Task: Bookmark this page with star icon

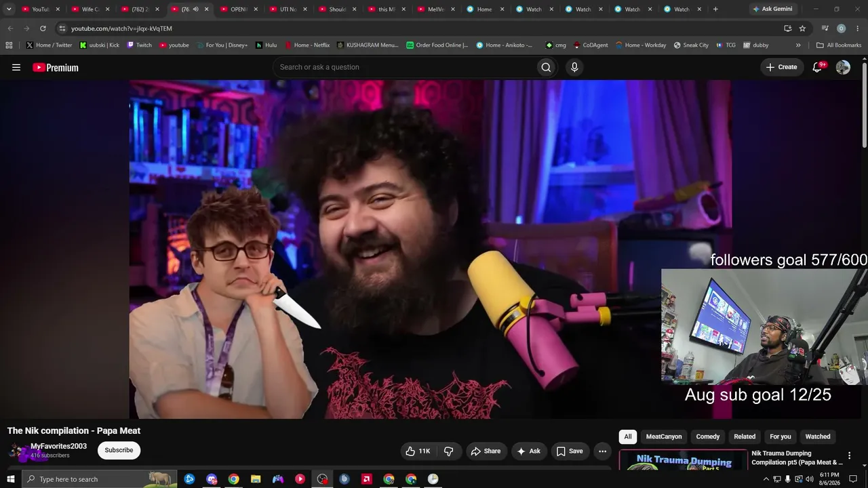Action: click(x=802, y=28)
